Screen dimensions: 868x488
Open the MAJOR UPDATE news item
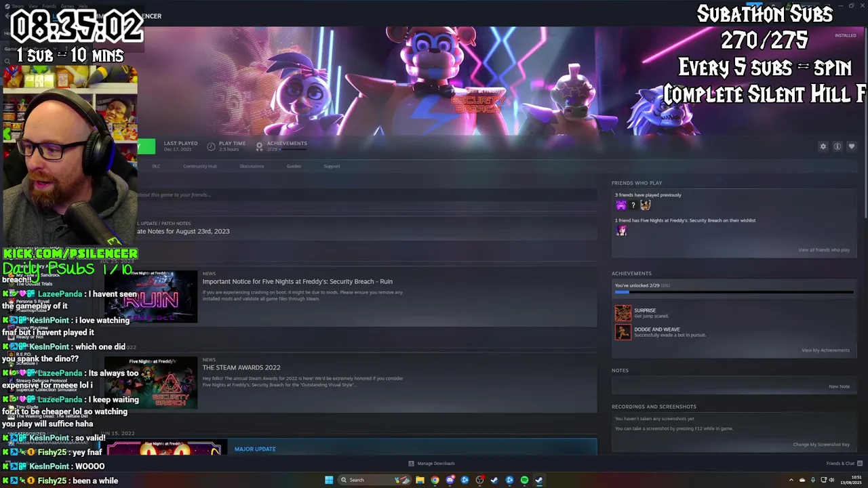click(x=255, y=449)
